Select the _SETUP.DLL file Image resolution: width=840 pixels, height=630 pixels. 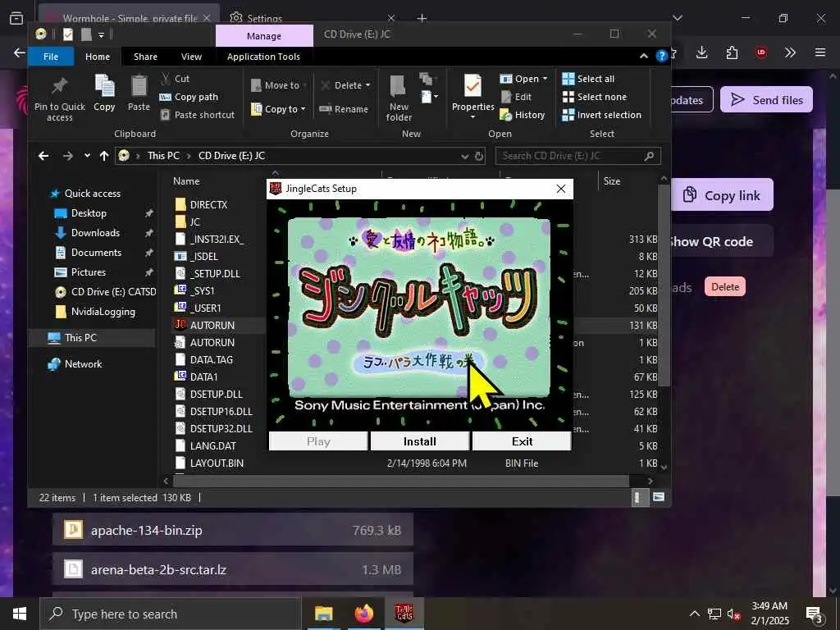click(217, 274)
